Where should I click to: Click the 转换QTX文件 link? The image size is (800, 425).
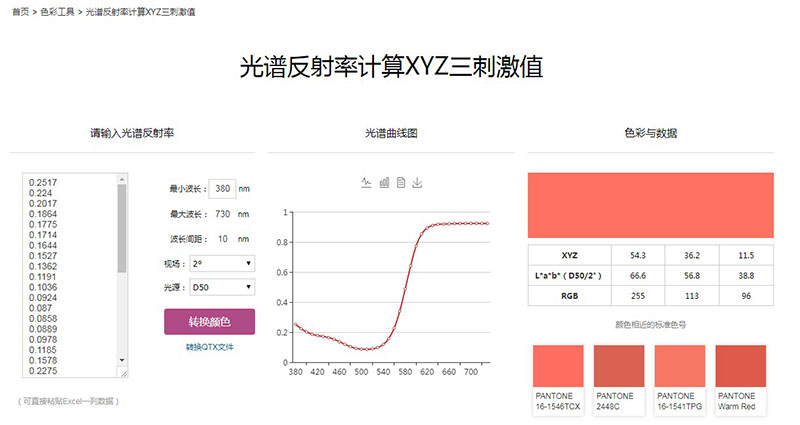[209, 347]
